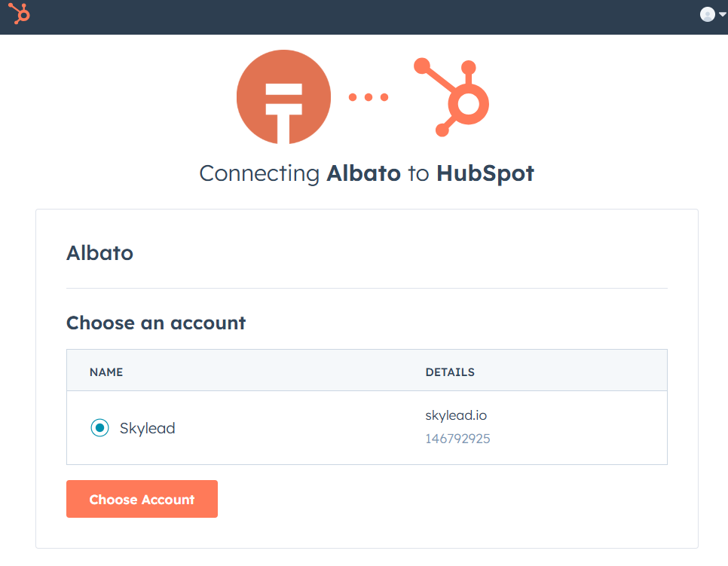Screen dimensions: 728x566
Task: Click the bold HubSpot word in the page heading
Action: 485,173
